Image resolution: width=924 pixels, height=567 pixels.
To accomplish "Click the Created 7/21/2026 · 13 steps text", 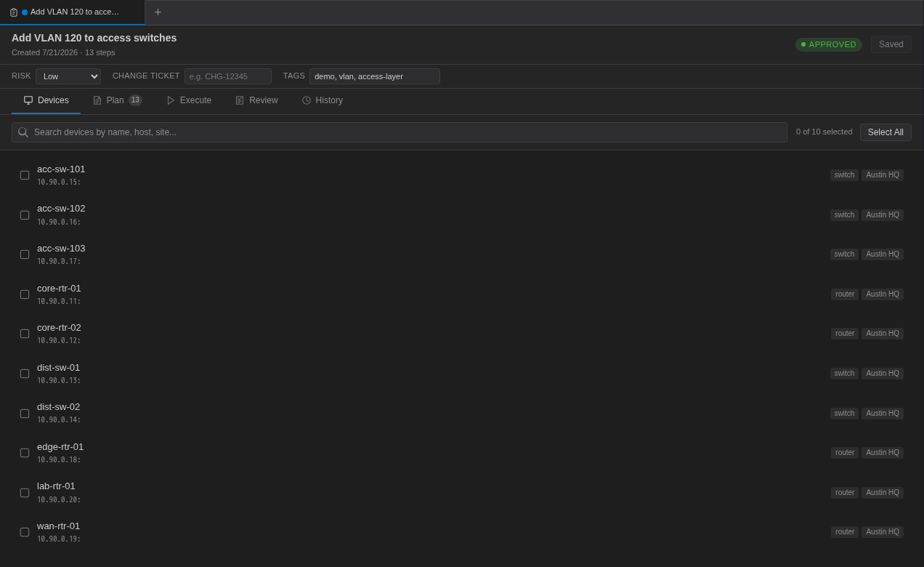I will click(63, 52).
